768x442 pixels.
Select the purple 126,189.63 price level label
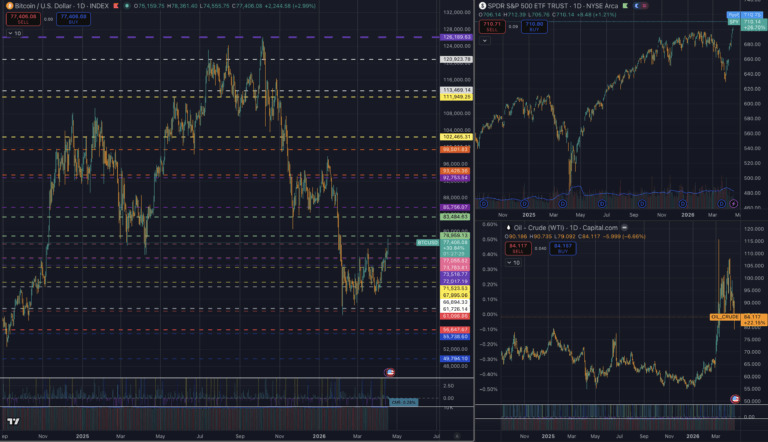(456, 37)
